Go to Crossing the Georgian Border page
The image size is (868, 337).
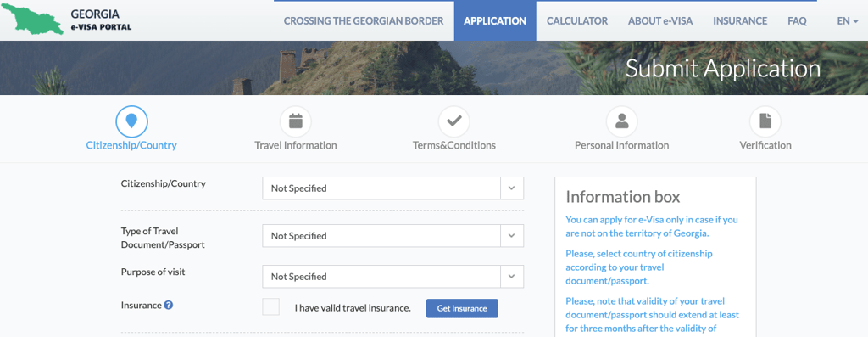[x=364, y=21]
